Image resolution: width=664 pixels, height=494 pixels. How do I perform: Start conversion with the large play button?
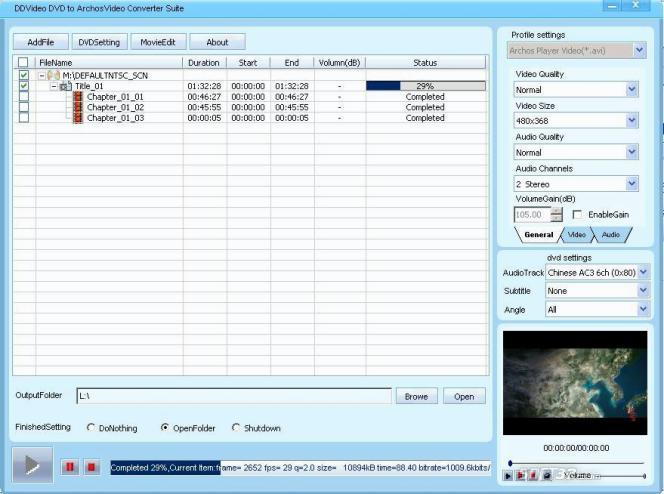32,465
